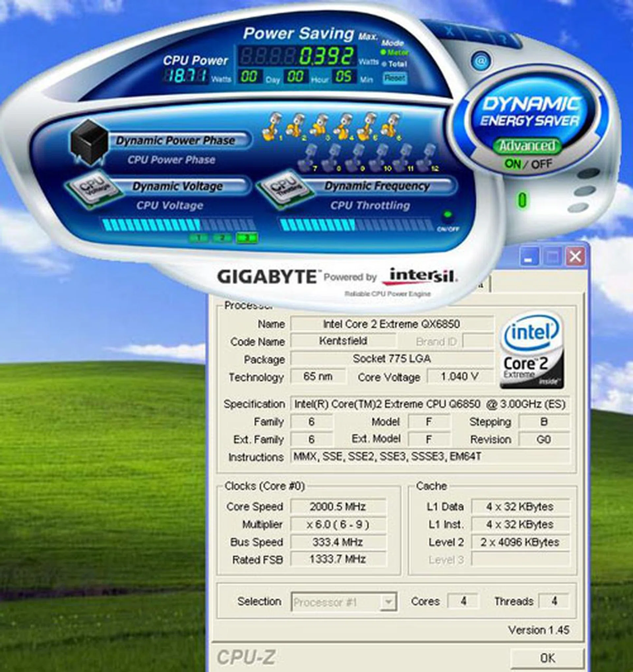Click the green Advanced button

tap(527, 146)
